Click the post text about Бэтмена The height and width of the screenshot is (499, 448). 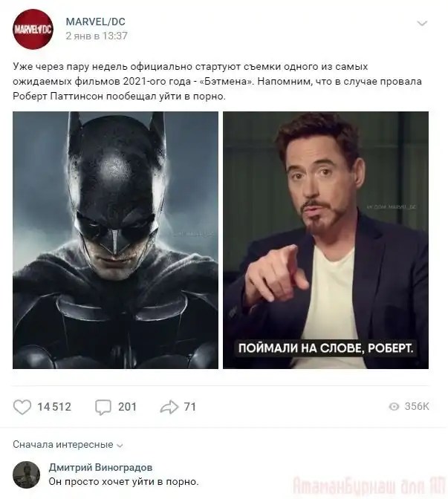click(217, 81)
